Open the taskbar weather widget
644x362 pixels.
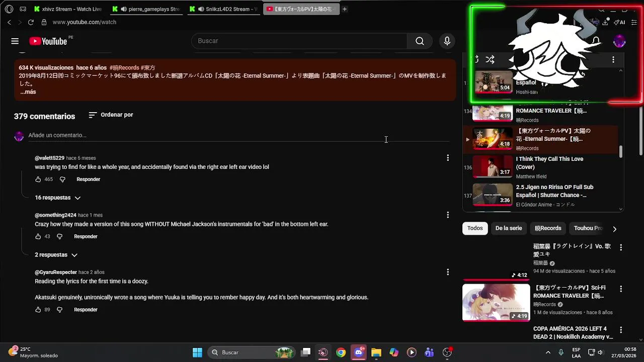(x=33, y=352)
